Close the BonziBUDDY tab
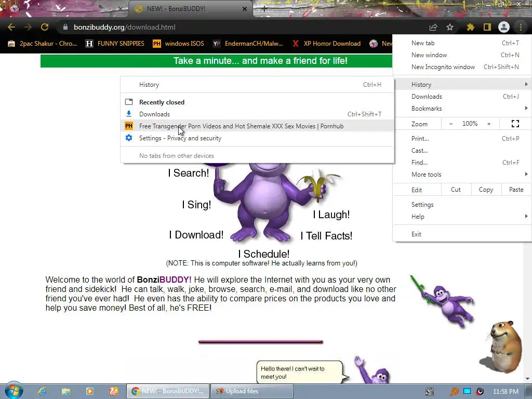This screenshot has width=532, height=399. coord(245,9)
